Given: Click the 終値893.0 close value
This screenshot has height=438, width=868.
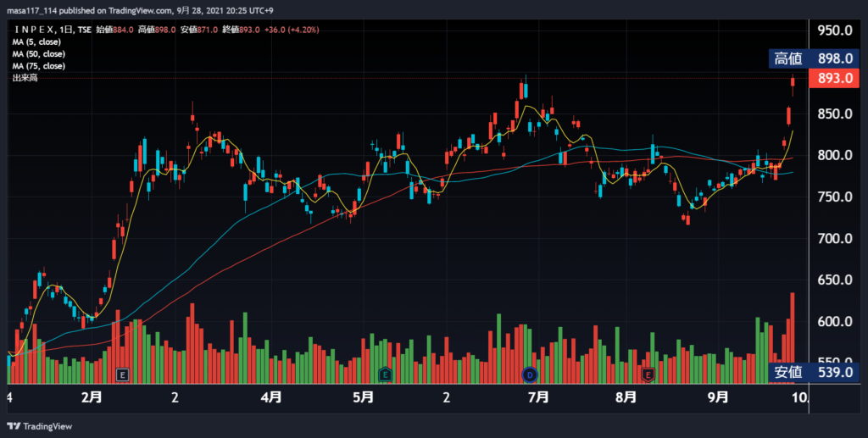Looking at the screenshot, I should coord(241,30).
